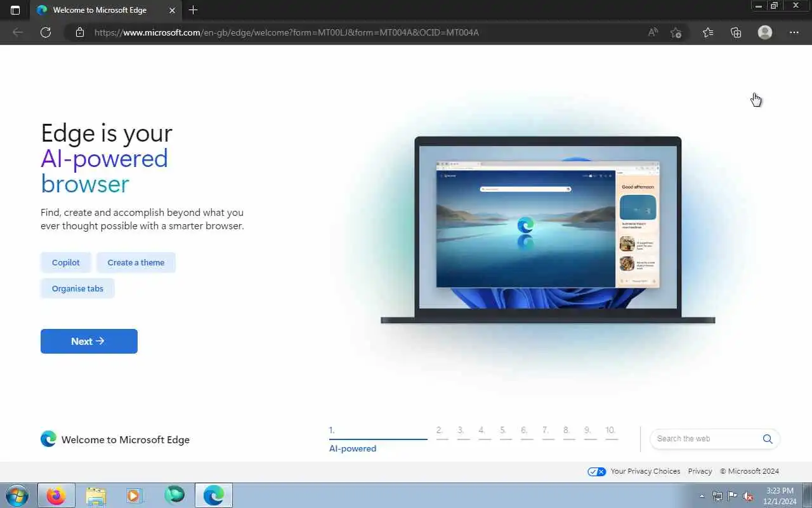Launch Firefox from the taskbar
The height and width of the screenshot is (508, 812).
[x=56, y=495]
